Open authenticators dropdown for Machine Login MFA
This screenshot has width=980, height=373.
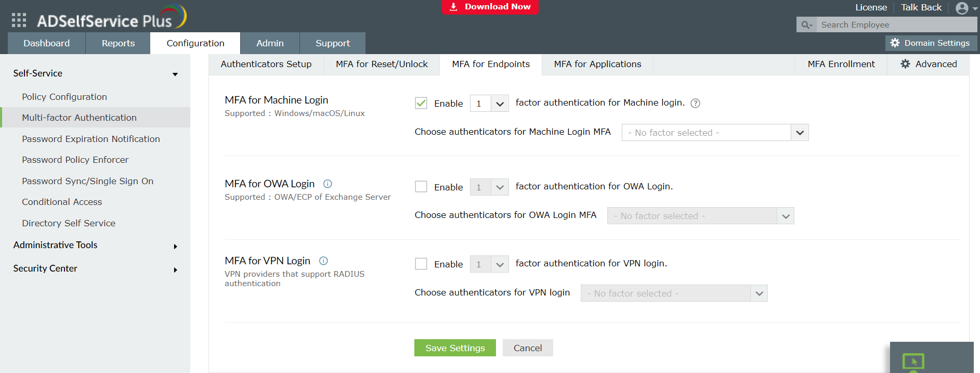pos(715,133)
